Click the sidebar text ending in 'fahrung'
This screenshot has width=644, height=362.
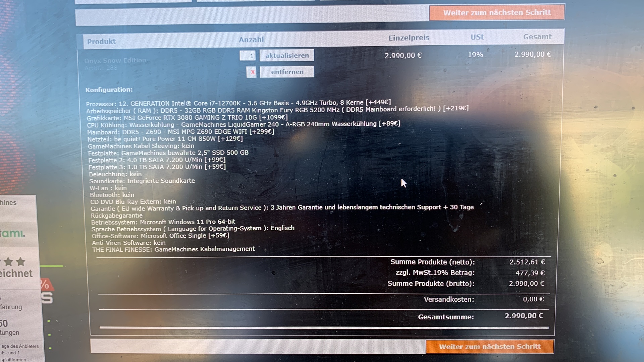tap(11, 307)
